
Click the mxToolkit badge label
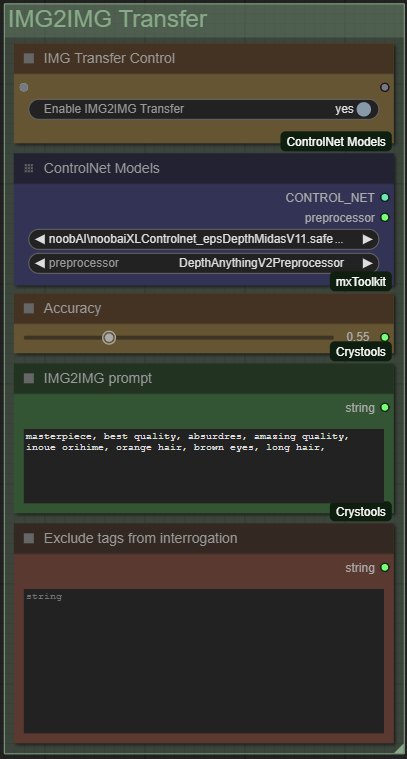click(x=361, y=282)
